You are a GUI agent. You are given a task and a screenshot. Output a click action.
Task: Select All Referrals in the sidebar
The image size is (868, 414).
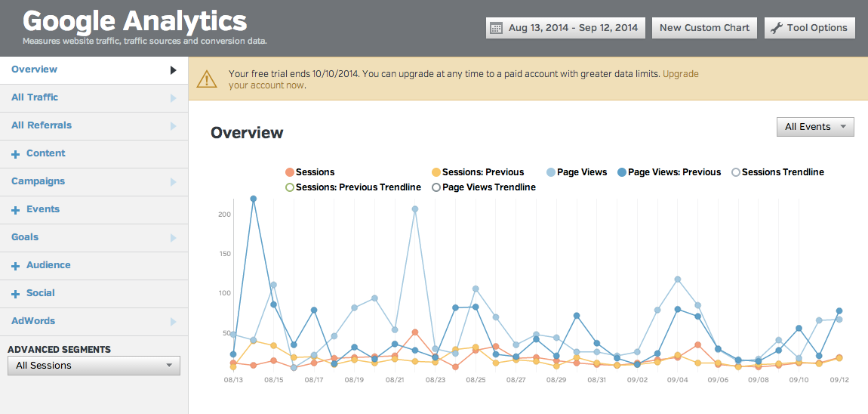42,125
